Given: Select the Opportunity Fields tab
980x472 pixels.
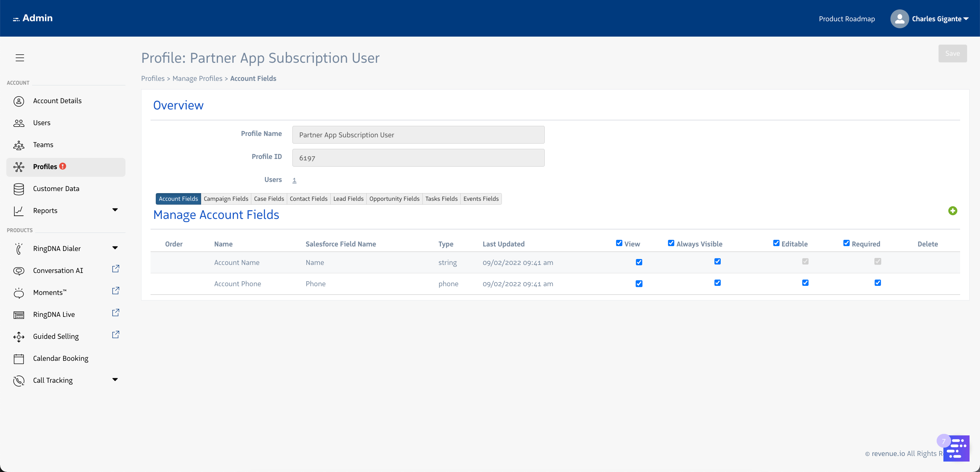Looking at the screenshot, I should [x=394, y=198].
